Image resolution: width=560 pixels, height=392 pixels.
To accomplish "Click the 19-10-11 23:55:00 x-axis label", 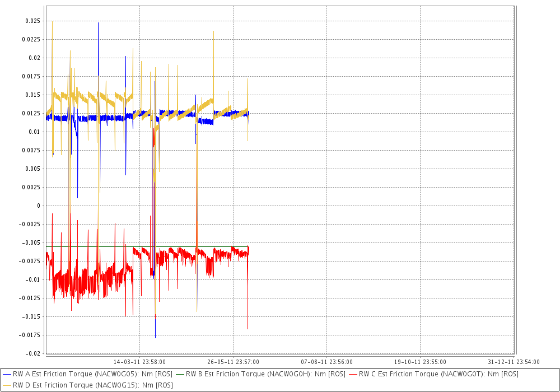I will click(420, 362).
